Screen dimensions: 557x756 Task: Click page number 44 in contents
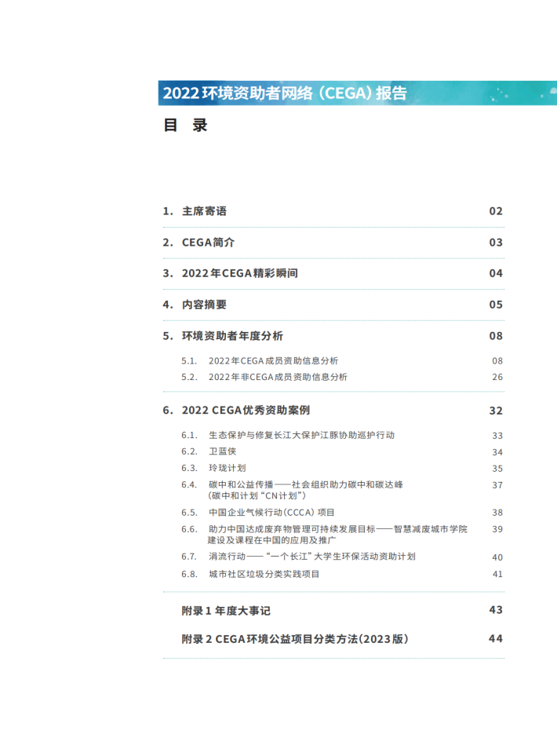495,639
